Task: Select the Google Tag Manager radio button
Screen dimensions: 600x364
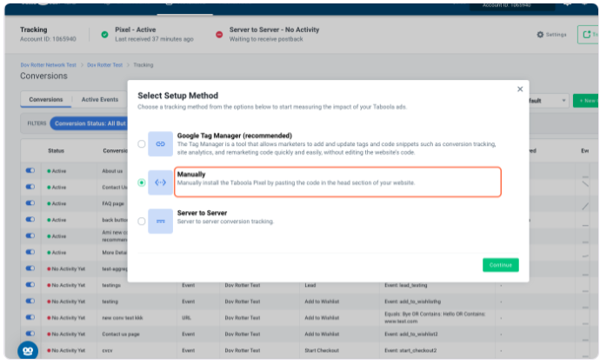Action: coord(142,144)
